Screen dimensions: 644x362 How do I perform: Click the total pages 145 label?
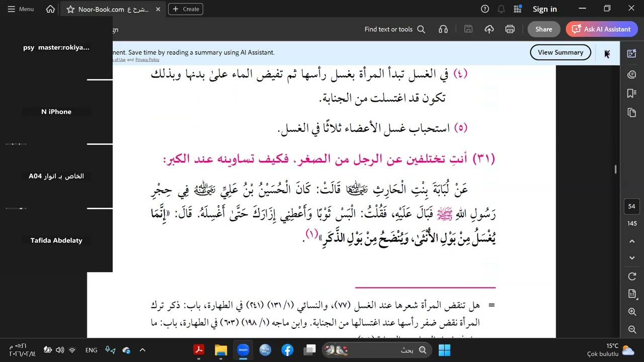point(632,223)
